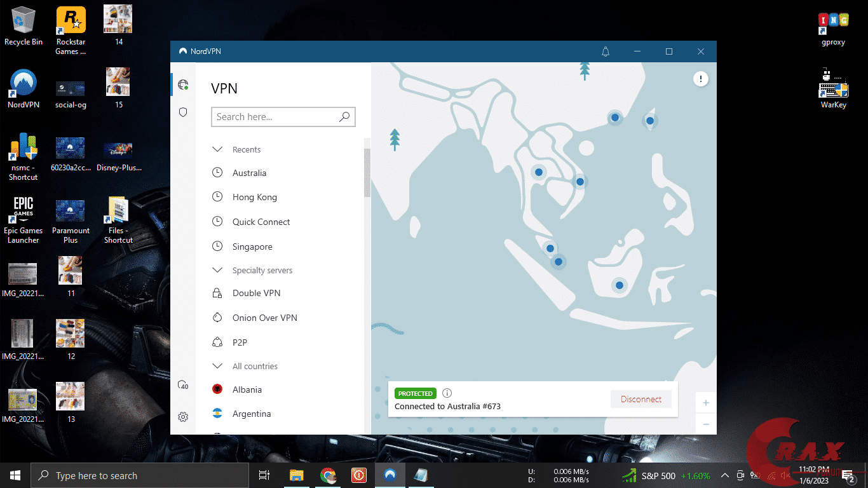Viewport: 868px width, 488px height.
Task: Open the Threat Protection shield panel
Action: [x=183, y=112]
